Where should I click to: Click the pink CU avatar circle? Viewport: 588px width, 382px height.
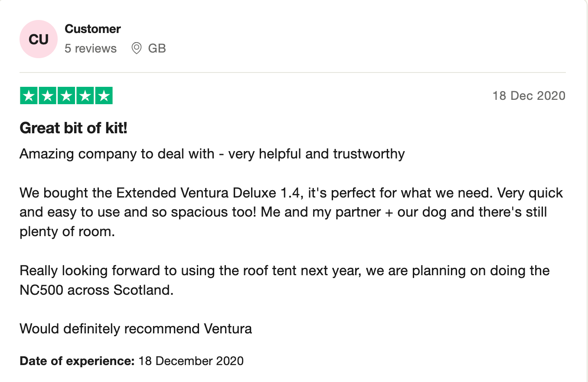click(x=39, y=39)
